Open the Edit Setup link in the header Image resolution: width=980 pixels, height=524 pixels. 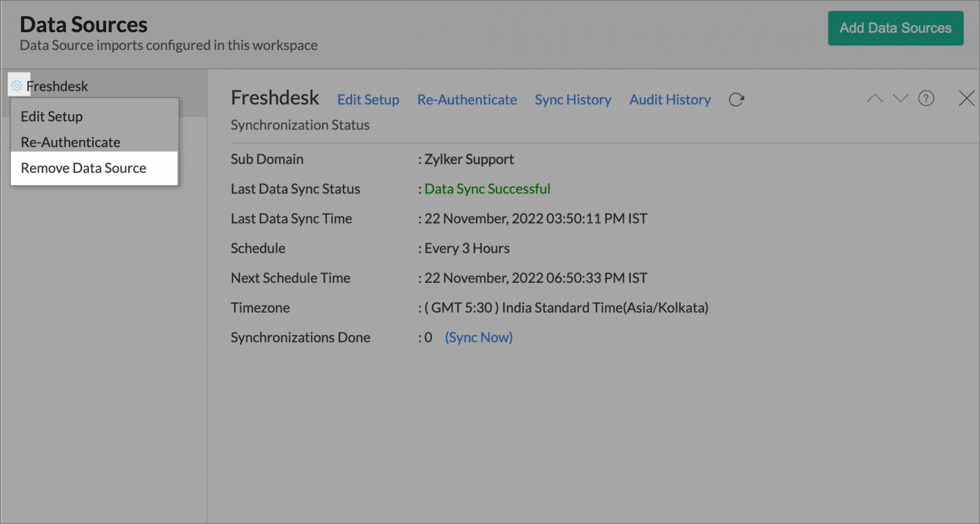click(368, 99)
